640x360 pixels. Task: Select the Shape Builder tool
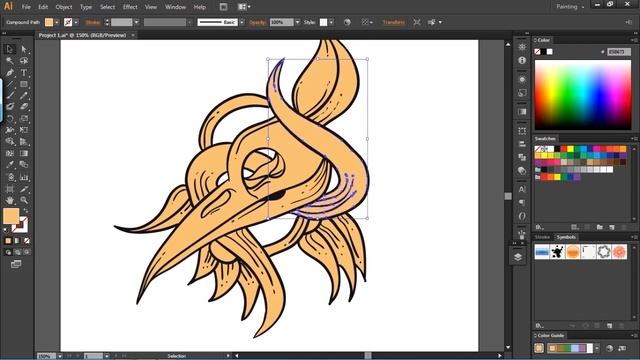[10, 142]
